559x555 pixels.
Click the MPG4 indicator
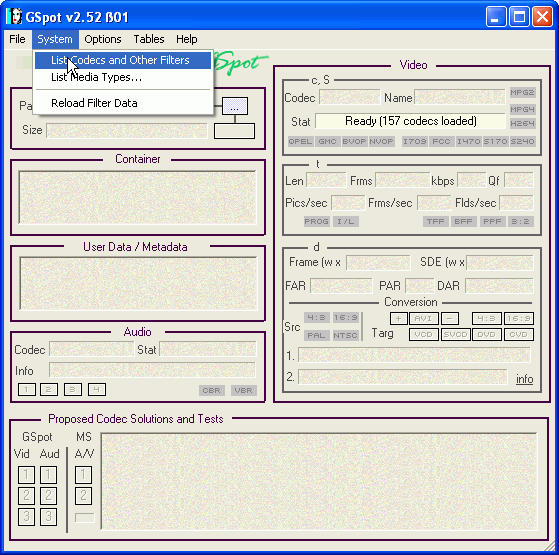pos(522,109)
